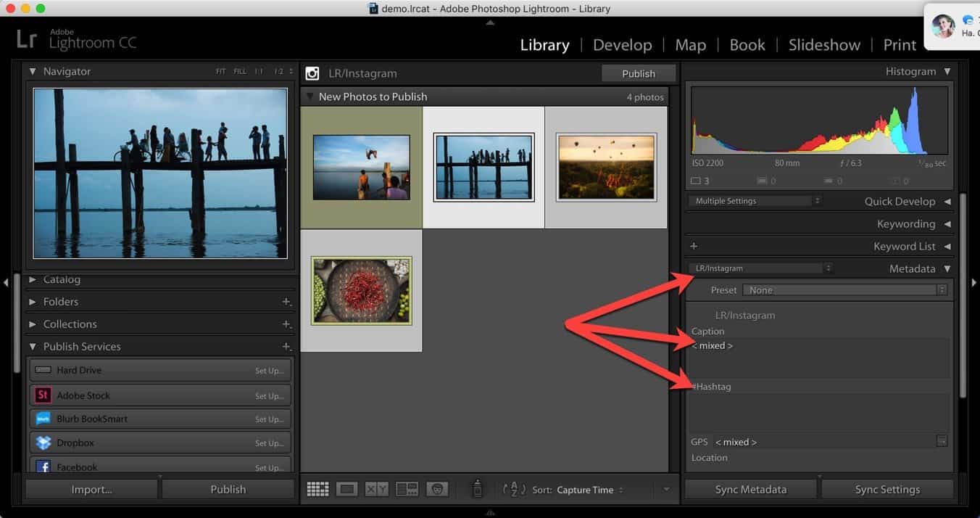Set Navigator zoom to FIT
Viewport: 980px width, 518px height.
pyautogui.click(x=221, y=72)
